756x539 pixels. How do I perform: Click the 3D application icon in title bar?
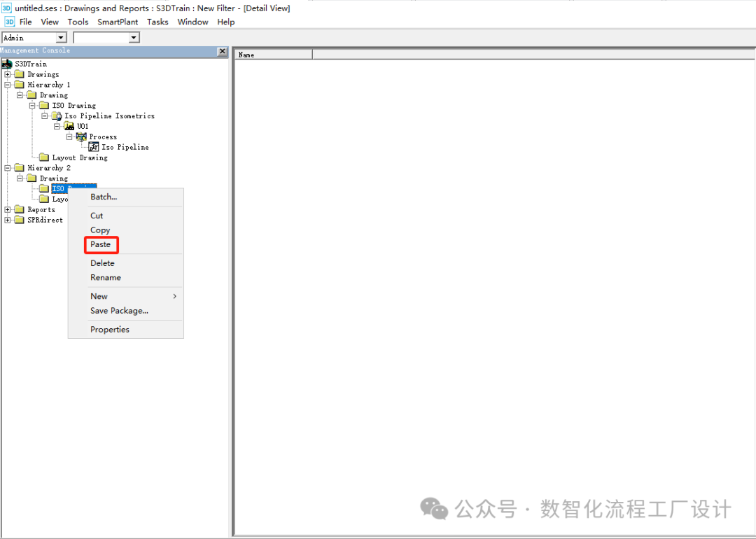6,8
